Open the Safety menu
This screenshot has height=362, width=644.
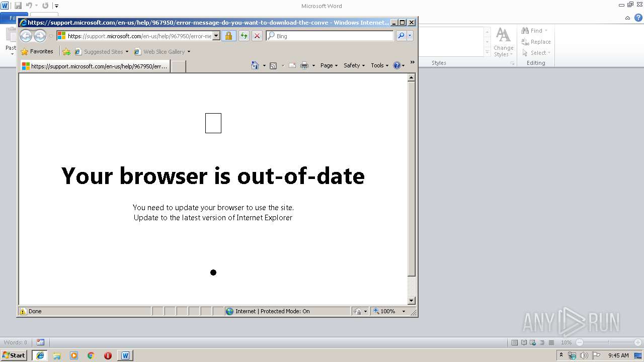click(354, 65)
